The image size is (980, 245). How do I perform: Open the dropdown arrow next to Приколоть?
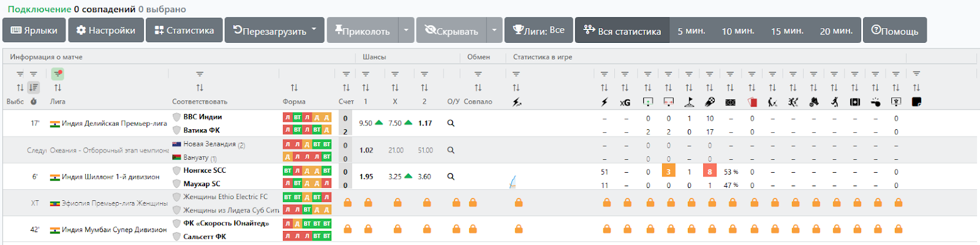[x=406, y=30]
